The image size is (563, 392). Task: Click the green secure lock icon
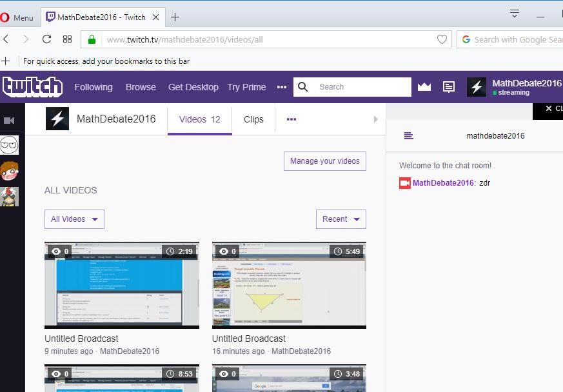point(92,39)
